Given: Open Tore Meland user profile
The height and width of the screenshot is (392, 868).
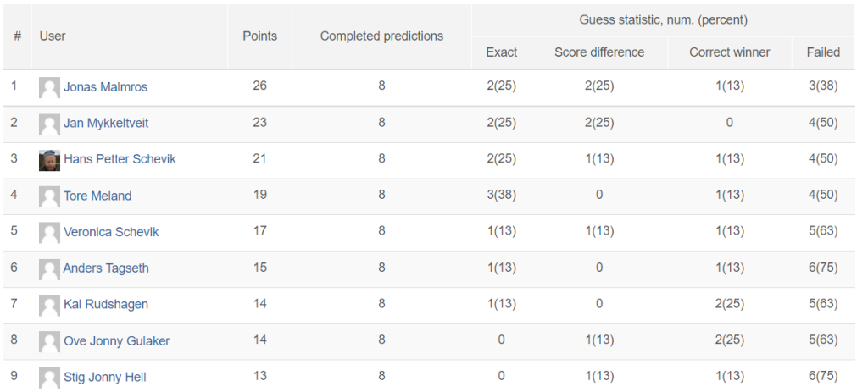Looking at the screenshot, I should pos(97,196).
